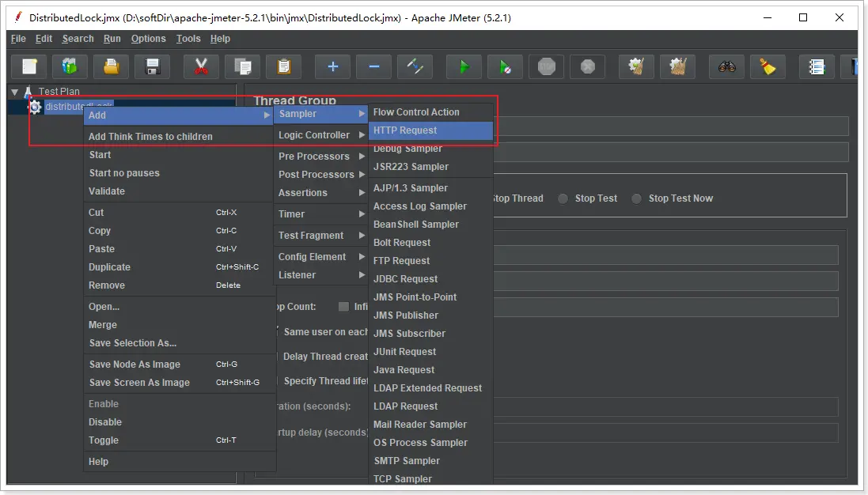868x495 pixels.
Task: Open the Post Processors submenu
Action: (x=321, y=175)
